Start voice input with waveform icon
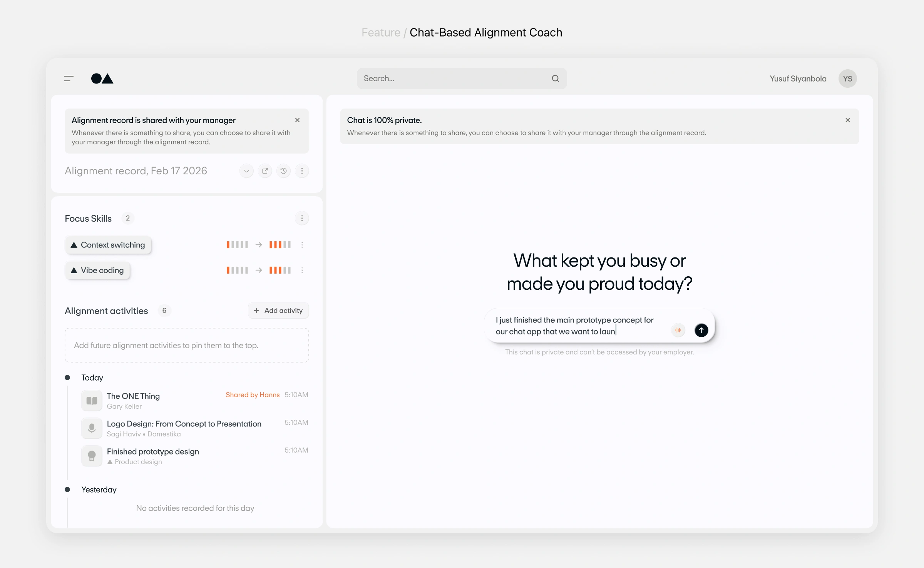The image size is (924, 568). pos(678,330)
